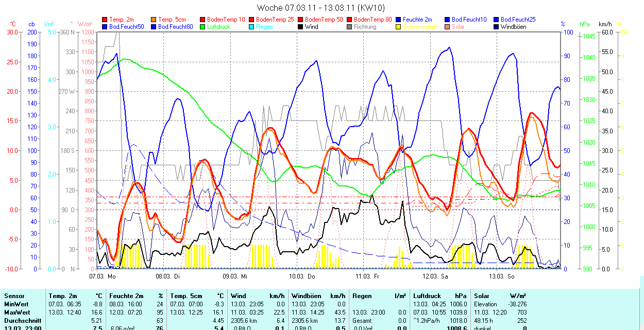Click the black Wind legend swatch
This screenshot has height=330, width=644.
(x=301, y=27)
